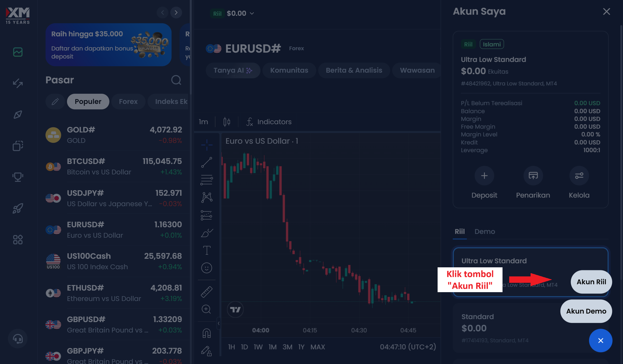Select the 1D chart range
The image size is (623, 364).
[x=244, y=347]
